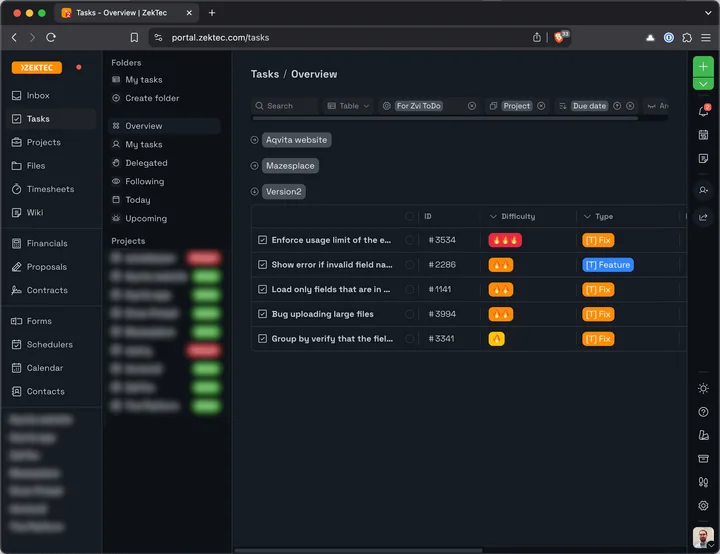Viewport: 720px width, 554px height.
Task: Click the add user icon in right rail
Action: pos(703,190)
